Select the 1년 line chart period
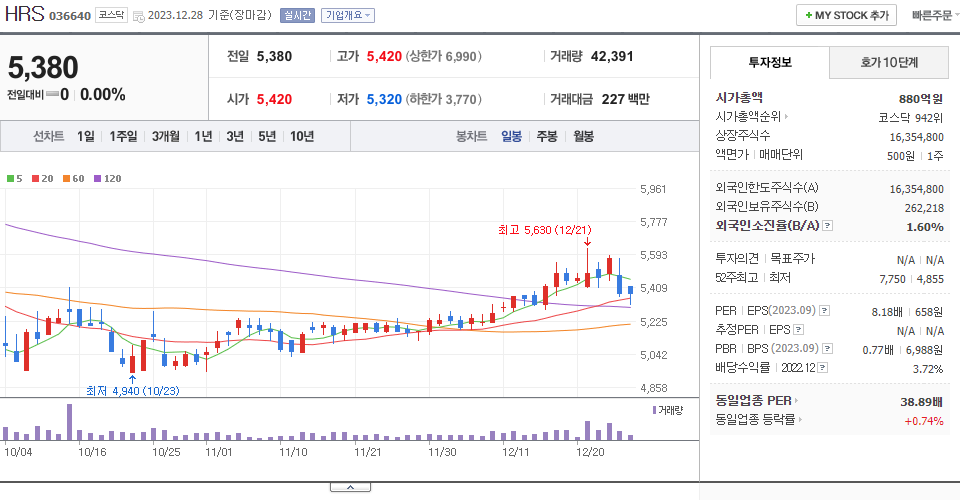This screenshot has height=500, width=960. 203,136
